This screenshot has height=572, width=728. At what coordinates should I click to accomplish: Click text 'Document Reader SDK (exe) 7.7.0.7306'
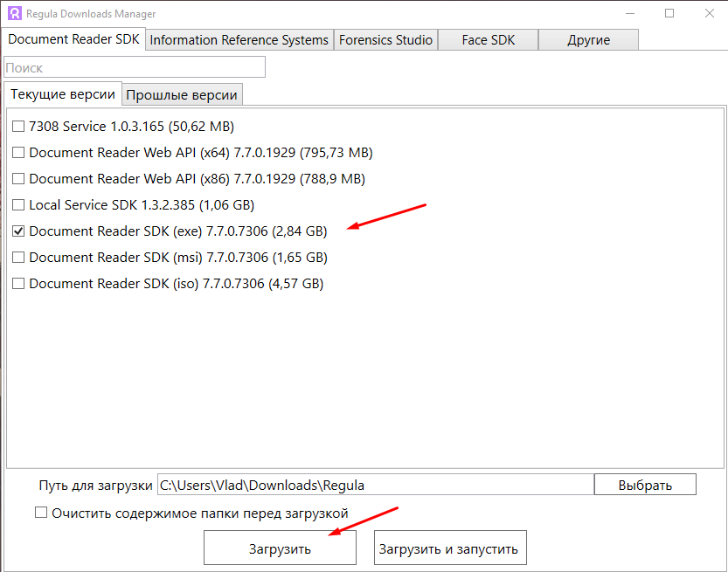[x=149, y=231]
